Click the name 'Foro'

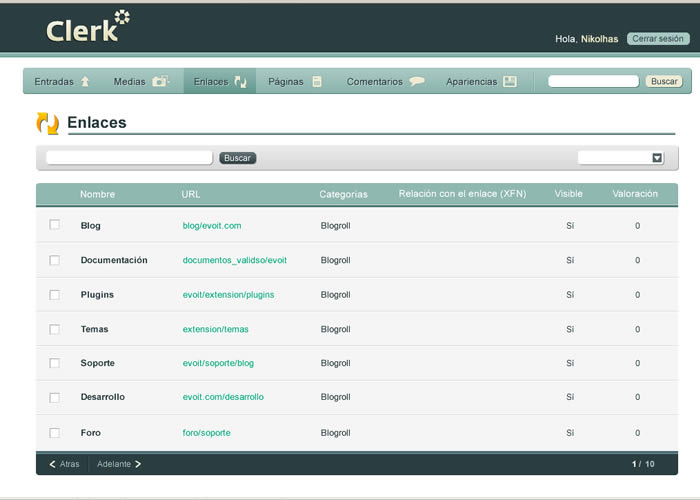[x=91, y=433]
